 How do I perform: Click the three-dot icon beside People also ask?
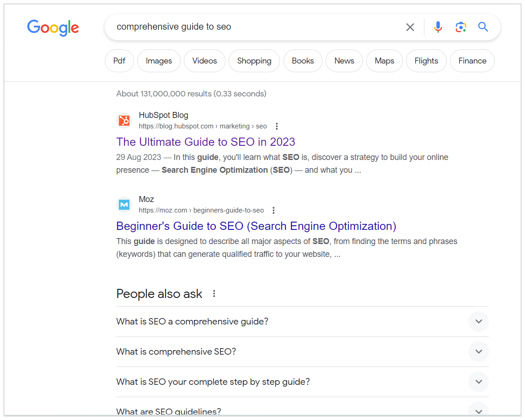(214, 294)
